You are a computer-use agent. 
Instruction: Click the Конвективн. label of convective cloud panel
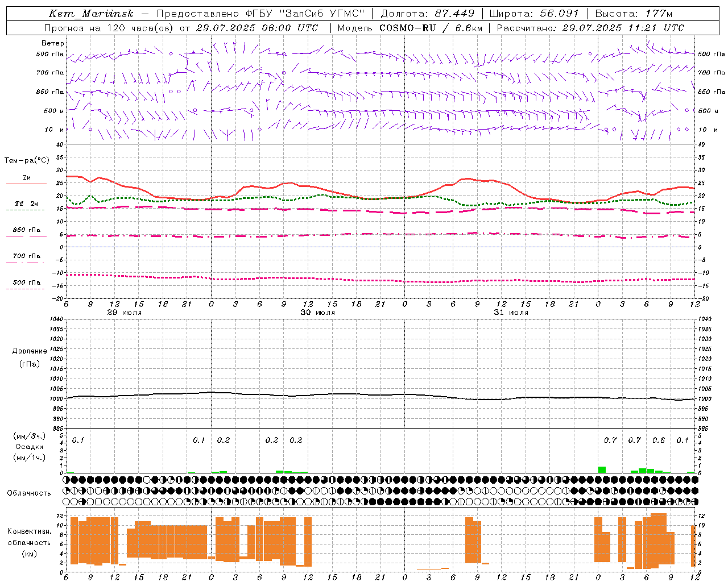(29, 531)
